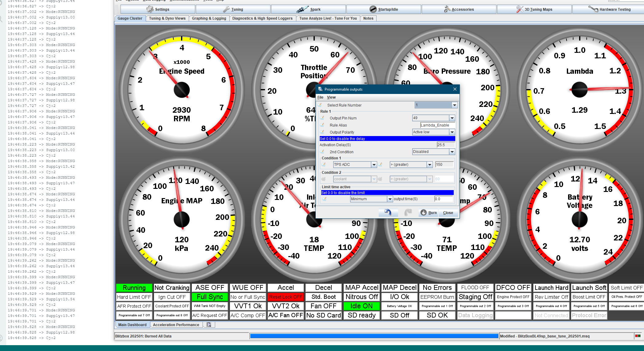The height and width of the screenshot is (351, 644).
Task: Open the 3D Tuning Maps toolbar button
Action: pos(534,10)
